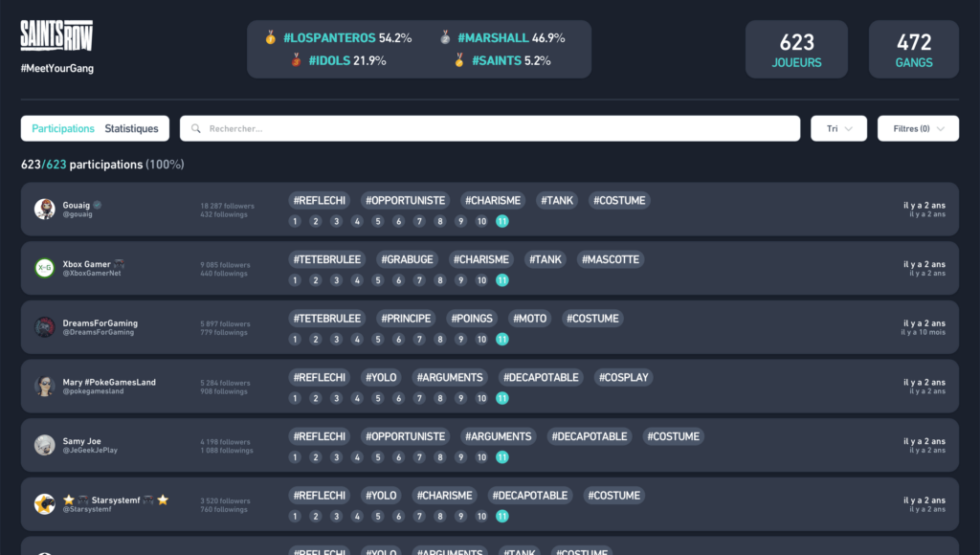Select step 5 in Xbox Gamer's row
This screenshot has height=555, width=980.
377,280
